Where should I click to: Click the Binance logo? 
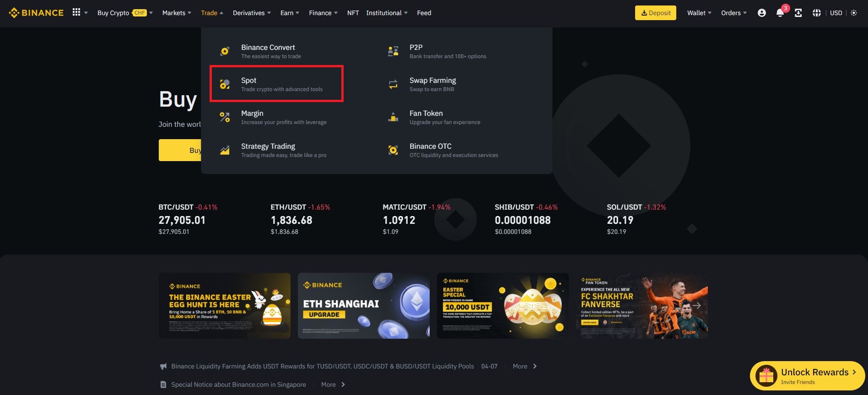[36, 13]
